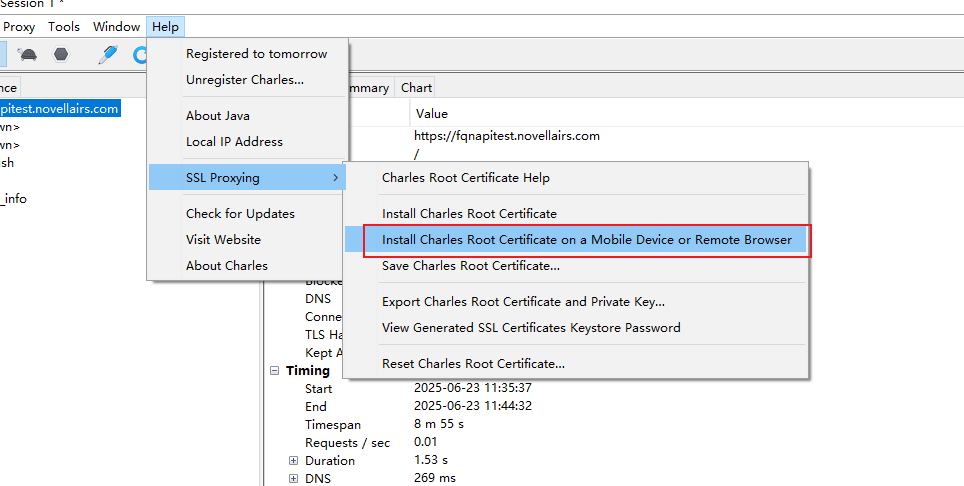Select Export Charles Root Certificate and Private Key
This screenshot has height=486, width=964.
tap(523, 302)
